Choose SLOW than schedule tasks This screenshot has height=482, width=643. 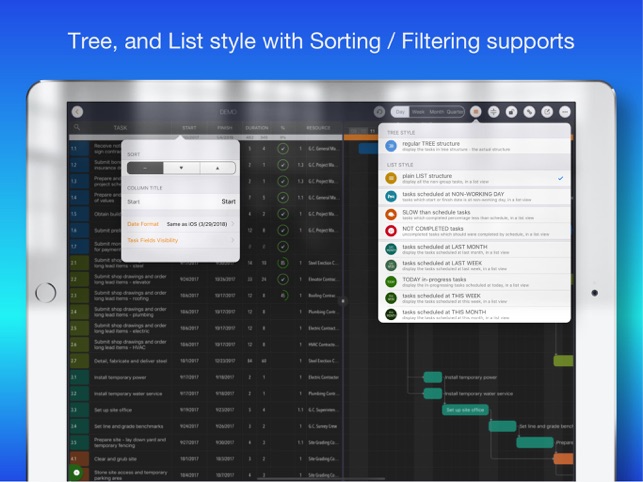click(x=474, y=214)
